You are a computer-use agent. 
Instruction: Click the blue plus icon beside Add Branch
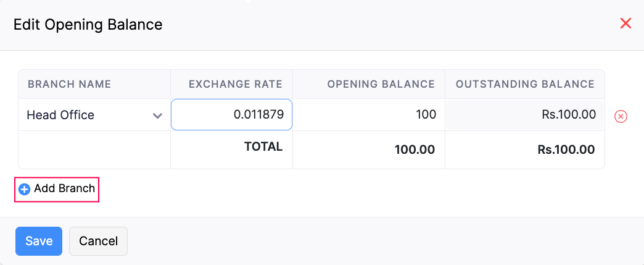click(25, 190)
